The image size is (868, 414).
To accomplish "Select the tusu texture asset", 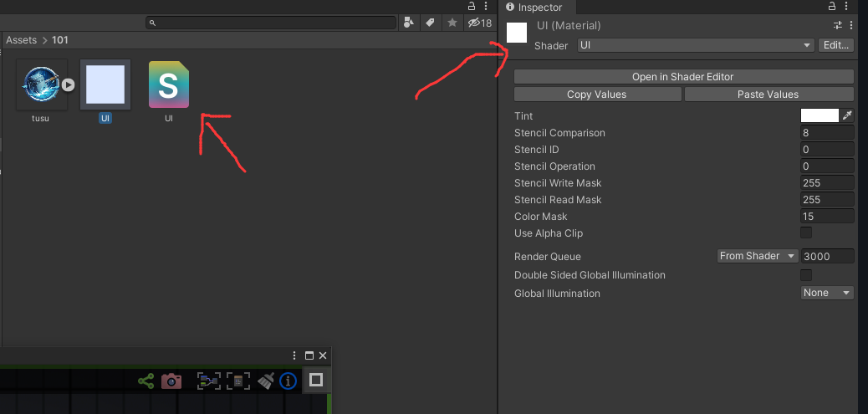I will pos(41,84).
